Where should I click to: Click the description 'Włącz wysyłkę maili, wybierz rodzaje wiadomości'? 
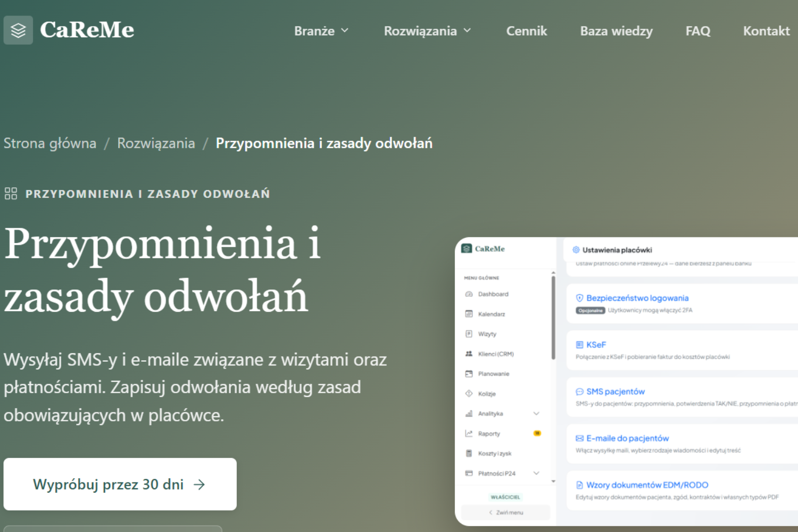[658, 451]
